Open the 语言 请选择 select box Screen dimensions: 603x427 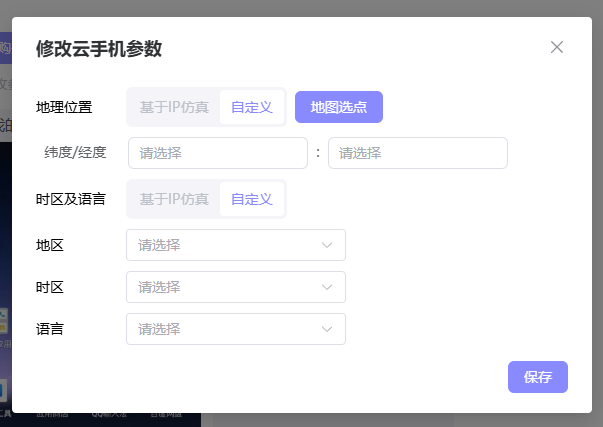(225, 329)
